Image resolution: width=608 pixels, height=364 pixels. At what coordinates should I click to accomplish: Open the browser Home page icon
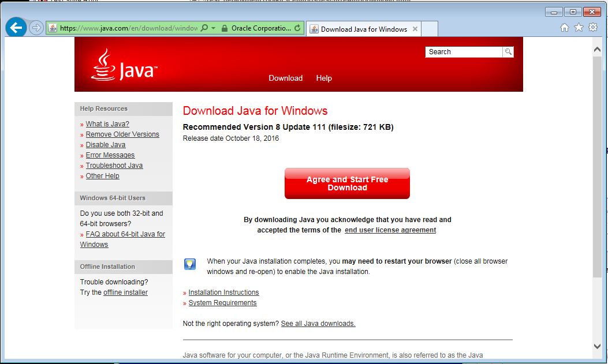[565, 28]
